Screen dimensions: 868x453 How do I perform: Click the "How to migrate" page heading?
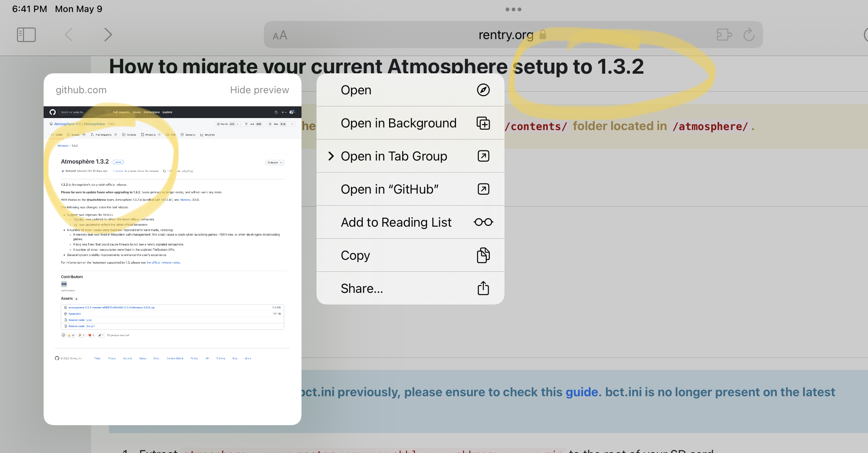376,67
